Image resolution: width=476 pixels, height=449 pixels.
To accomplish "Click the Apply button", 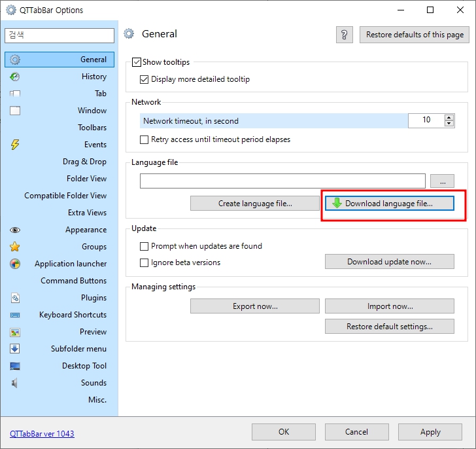I will (x=430, y=432).
